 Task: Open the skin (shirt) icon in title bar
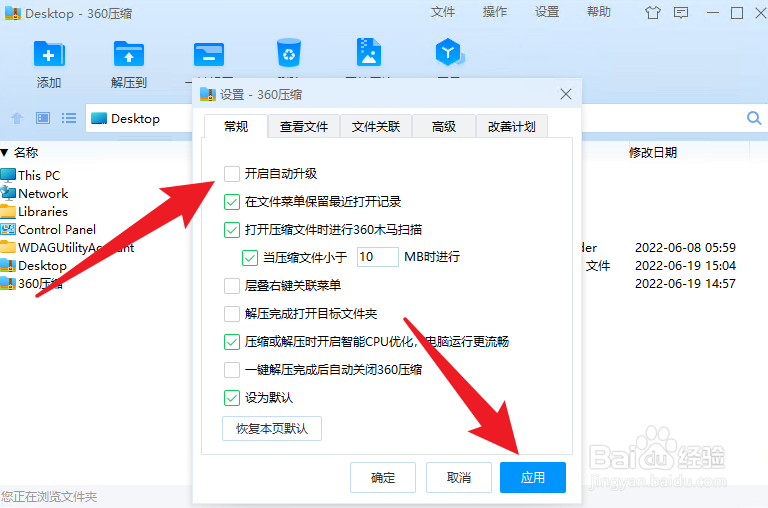click(652, 13)
